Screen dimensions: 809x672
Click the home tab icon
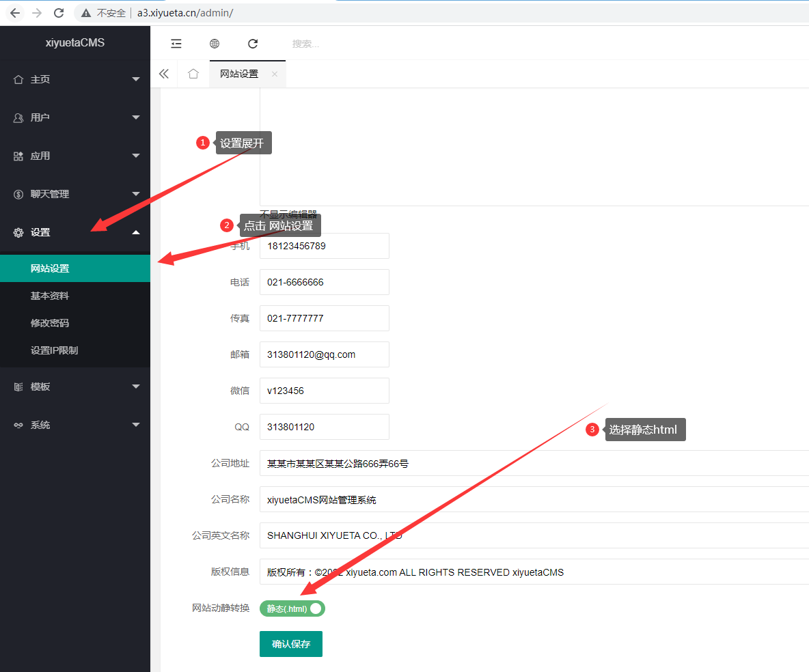193,74
